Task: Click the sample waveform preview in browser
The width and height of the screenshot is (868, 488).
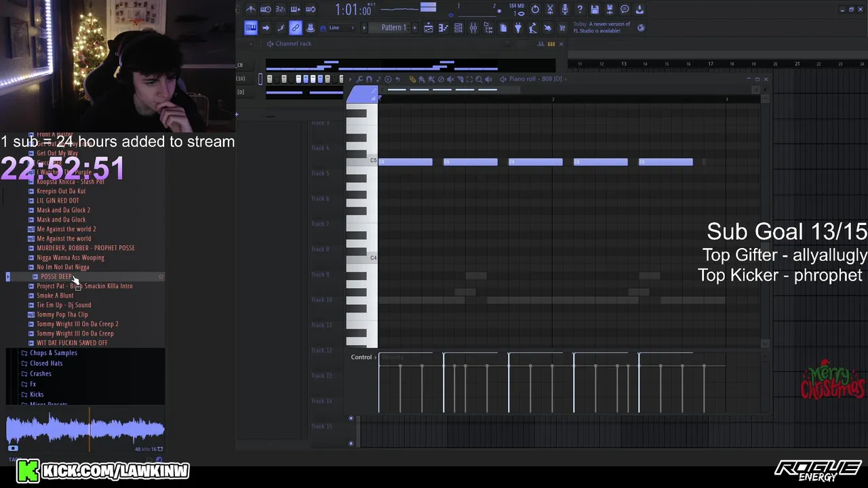Action: (85, 430)
